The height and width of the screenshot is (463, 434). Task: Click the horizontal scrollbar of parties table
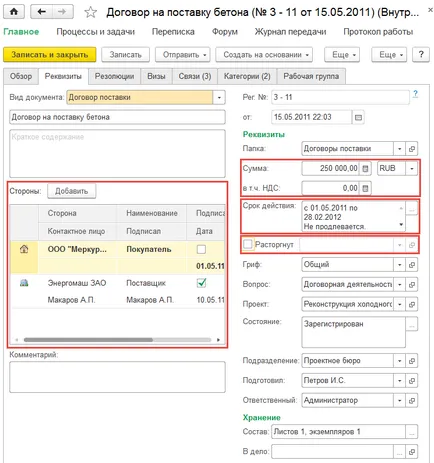click(x=117, y=340)
